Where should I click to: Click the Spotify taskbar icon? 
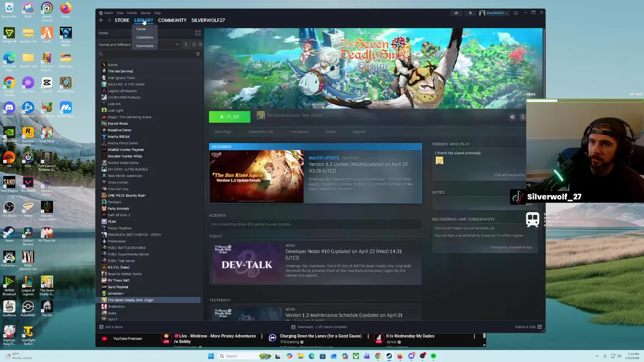pos(433,356)
